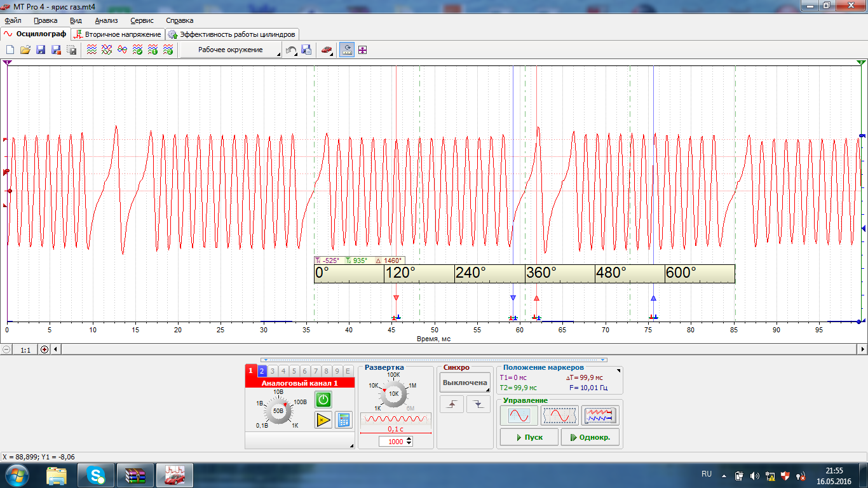Click the calculator icon in channel panel

(344, 420)
